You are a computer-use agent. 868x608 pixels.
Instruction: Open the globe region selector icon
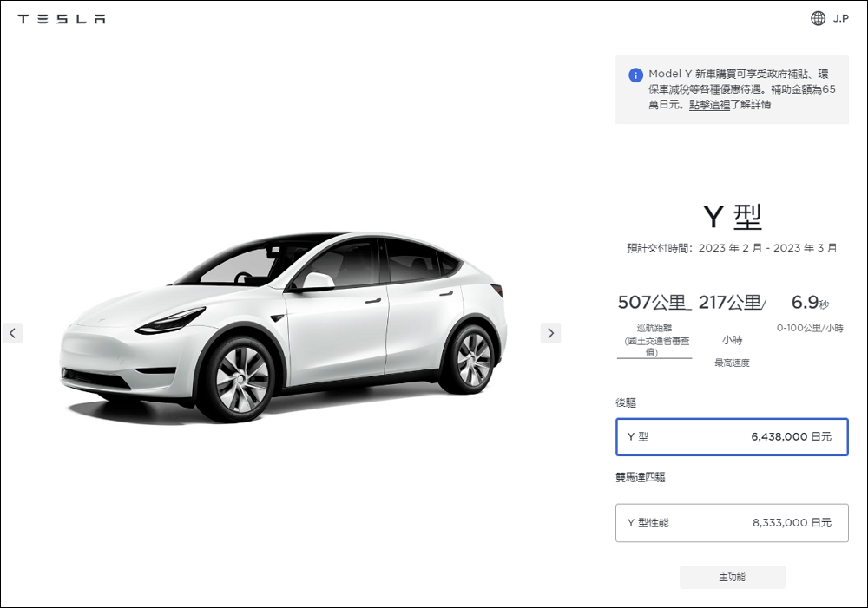click(x=818, y=18)
